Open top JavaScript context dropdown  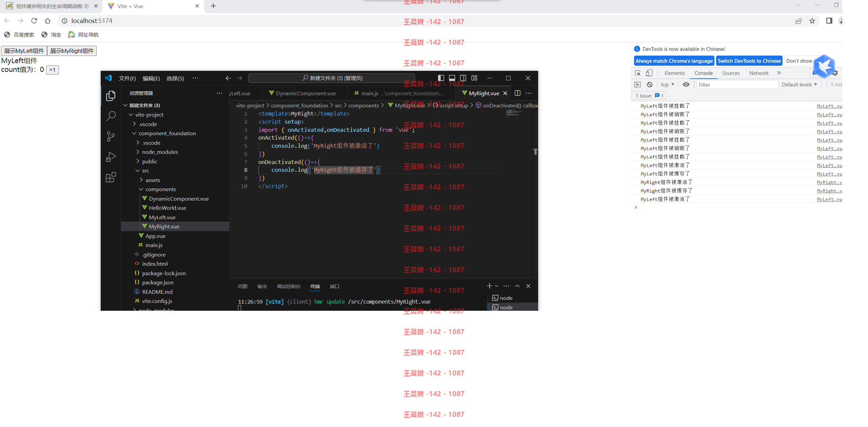pyautogui.click(x=667, y=85)
